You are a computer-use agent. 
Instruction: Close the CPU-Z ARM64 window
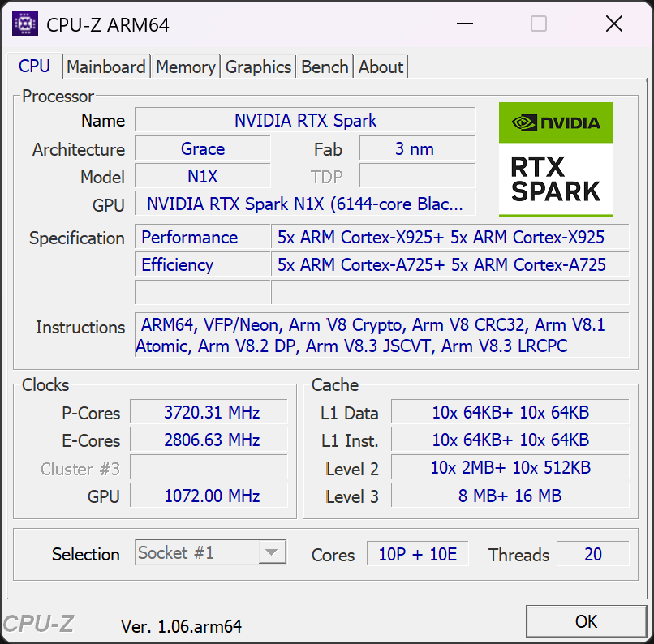614,24
